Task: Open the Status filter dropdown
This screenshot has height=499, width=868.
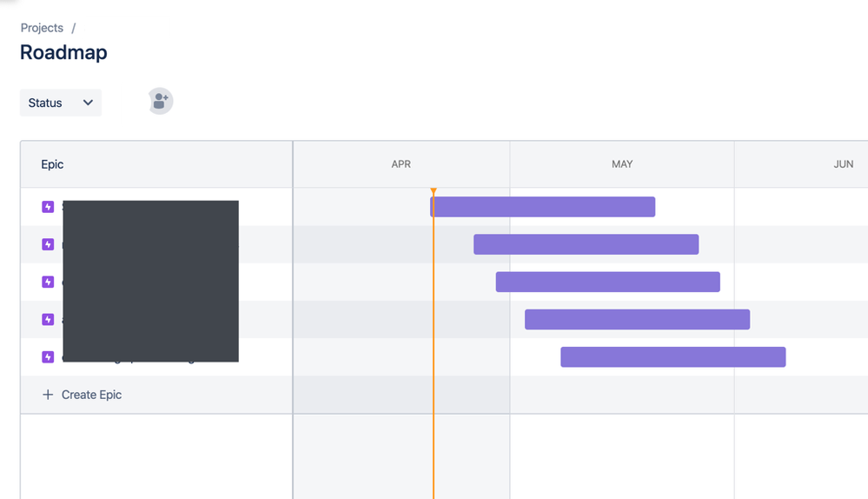Action: coord(60,103)
